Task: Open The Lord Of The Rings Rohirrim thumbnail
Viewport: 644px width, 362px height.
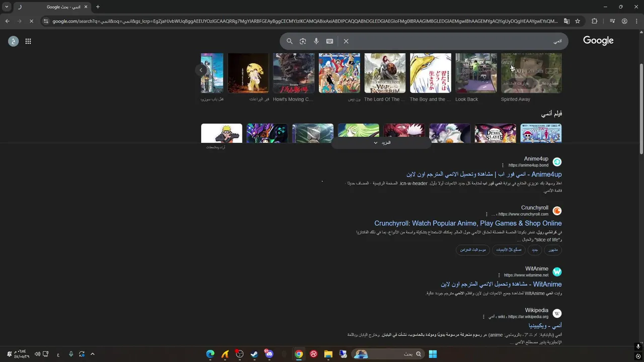Action: [385, 73]
